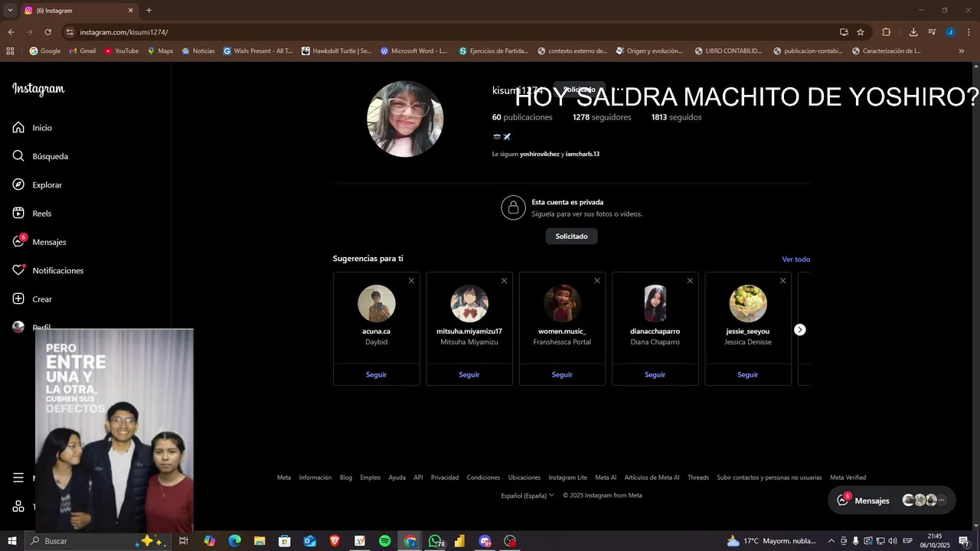Open Inicio from the Instagram sidebar
980x551 pixels.
[x=32, y=128]
